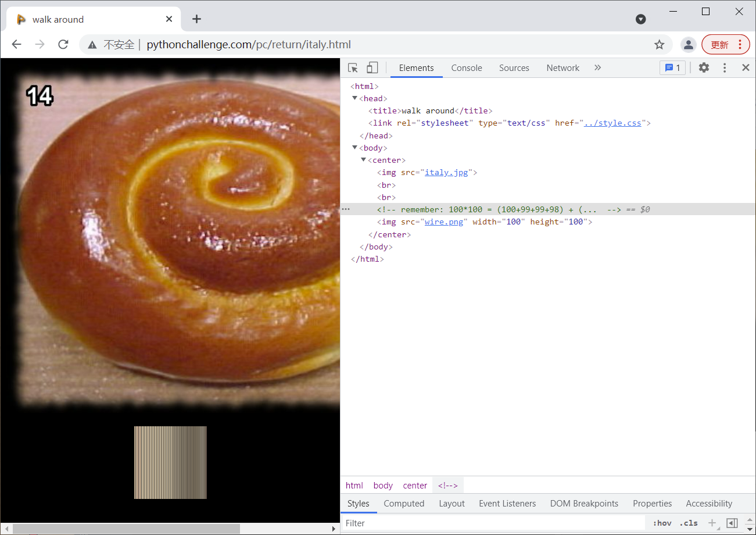This screenshot has width=756, height=535.
Task: Open the DOM Breakpoints pane
Action: [584, 504]
